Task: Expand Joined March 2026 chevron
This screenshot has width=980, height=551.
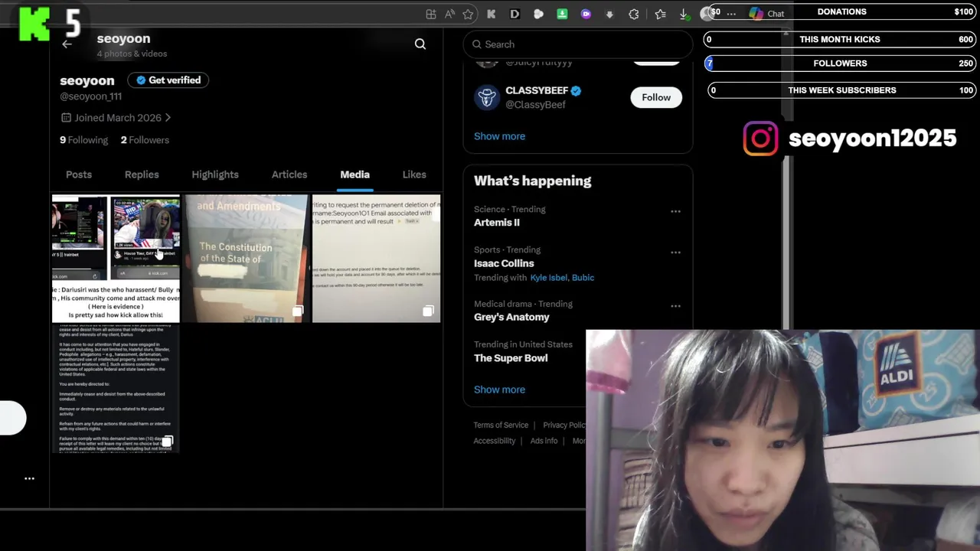Action: pos(168,118)
